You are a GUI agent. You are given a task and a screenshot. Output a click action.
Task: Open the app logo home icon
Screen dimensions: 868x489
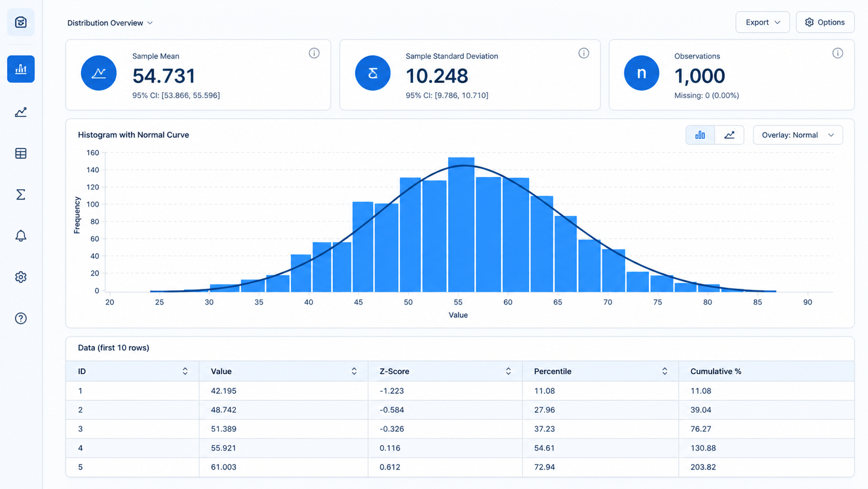tap(21, 22)
